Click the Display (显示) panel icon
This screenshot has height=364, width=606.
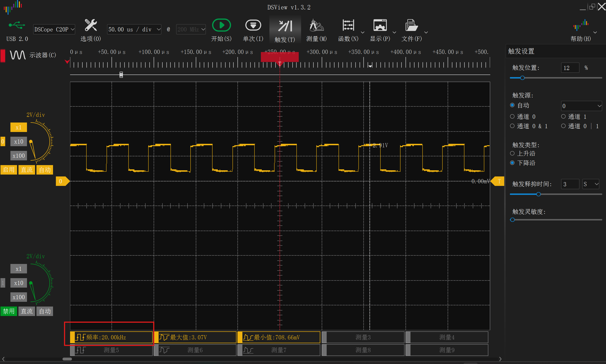(380, 25)
